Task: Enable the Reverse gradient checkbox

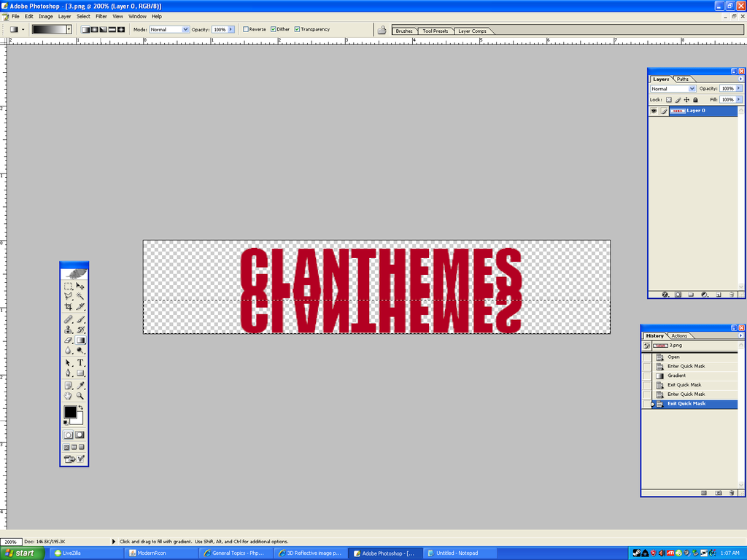Action: [246, 29]
